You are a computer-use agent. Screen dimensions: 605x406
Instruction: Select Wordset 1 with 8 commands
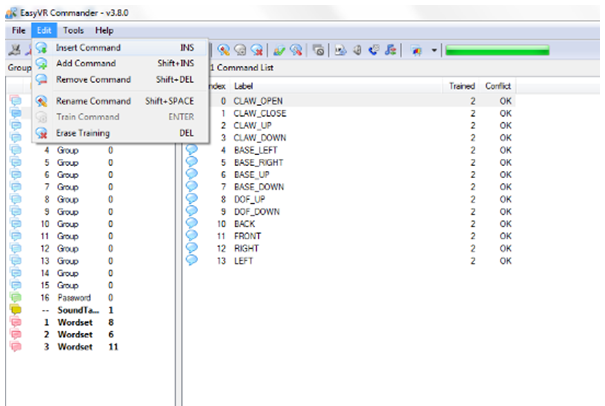point(77,323)
